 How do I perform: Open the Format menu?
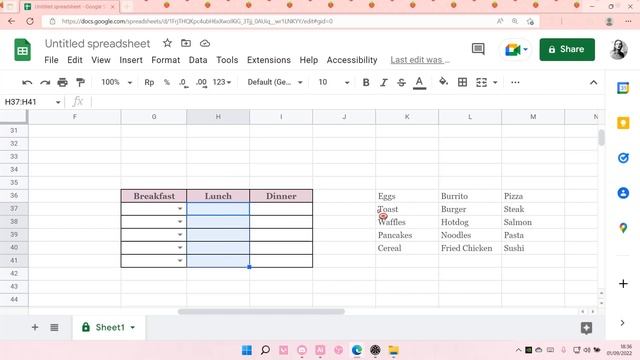(x=166, y=60)
